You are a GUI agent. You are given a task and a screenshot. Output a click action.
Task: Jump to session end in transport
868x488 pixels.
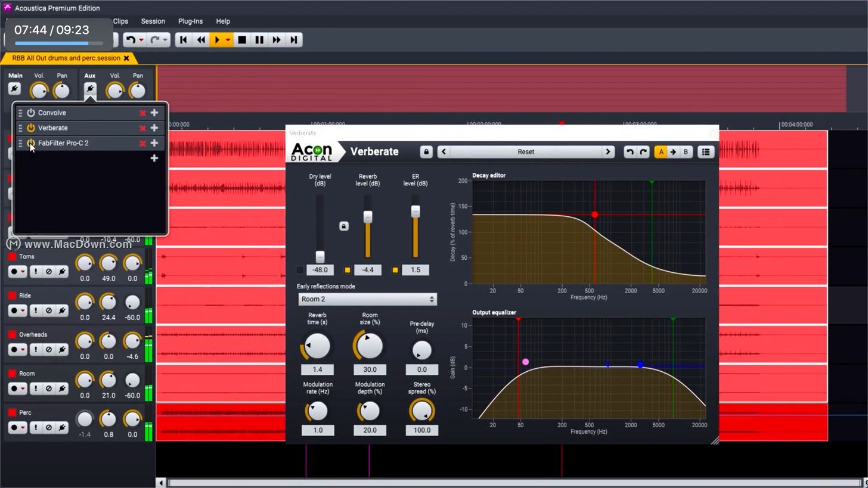(x=294, y=40)
